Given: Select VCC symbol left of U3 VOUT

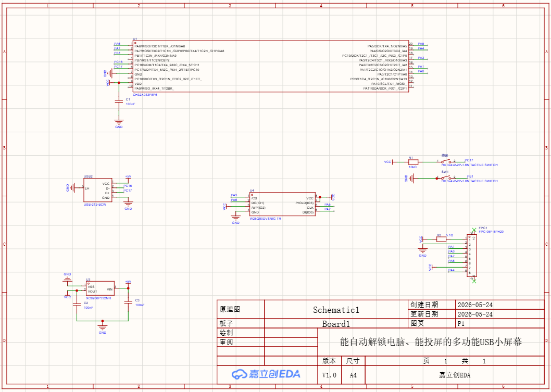Looking at the screenshot, I should (x=67, y=294).
